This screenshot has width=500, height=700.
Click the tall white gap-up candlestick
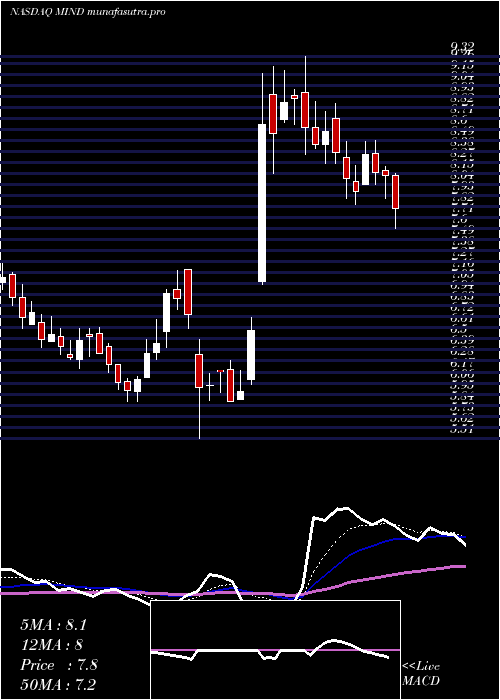[x=262, y=203]
